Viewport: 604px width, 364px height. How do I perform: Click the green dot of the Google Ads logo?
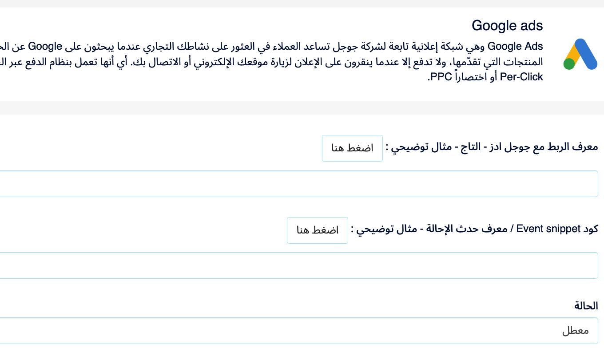coord(569,64)
